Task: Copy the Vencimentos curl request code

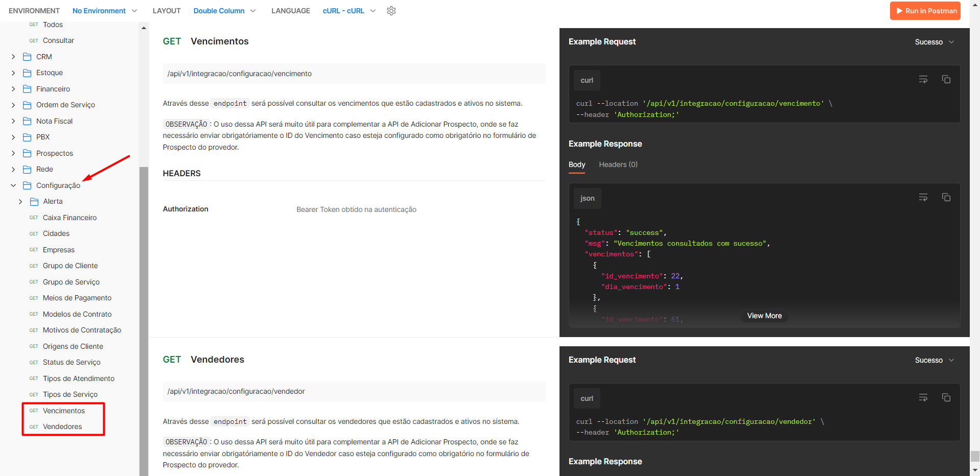Action: [946, 79]
